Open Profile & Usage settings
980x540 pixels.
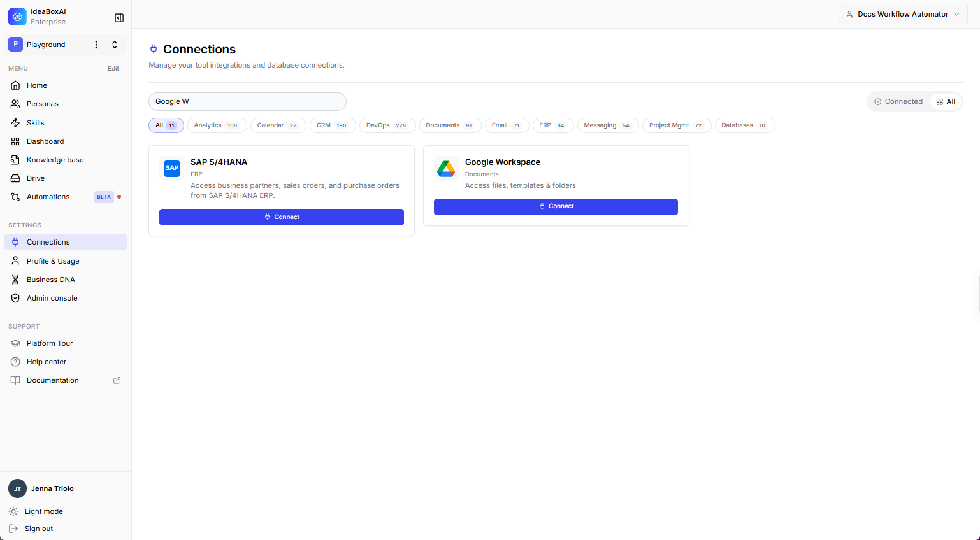[66, 261]
